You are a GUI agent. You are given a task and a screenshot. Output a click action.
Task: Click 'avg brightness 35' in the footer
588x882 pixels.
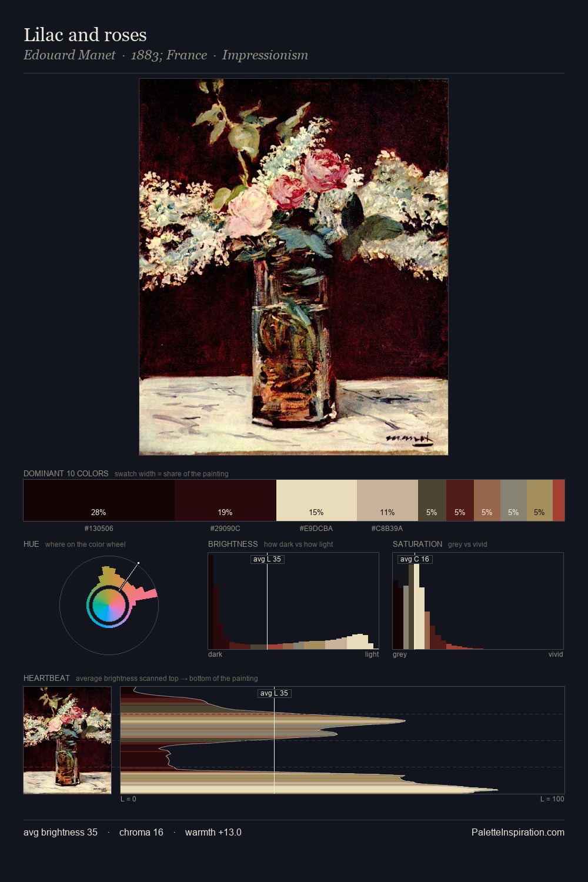coord(61,832)
